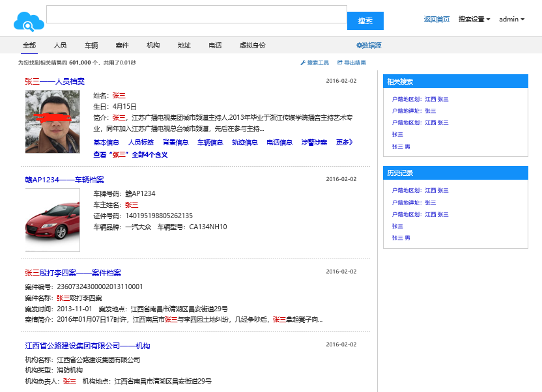The image size is (542, 392).
Task: Click the 导出结果 export icon link
Action: (x=352, y=63)
